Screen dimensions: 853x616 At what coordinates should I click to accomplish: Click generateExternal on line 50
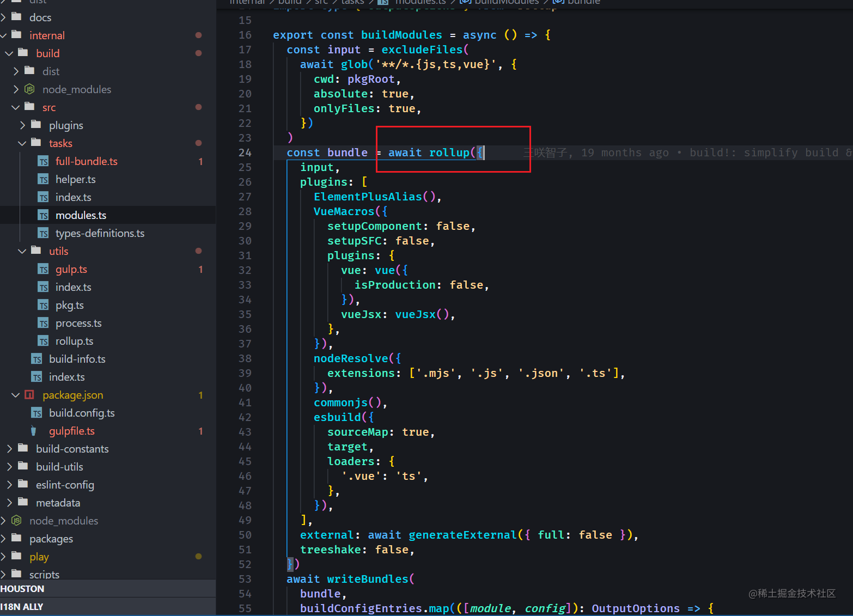462,535
